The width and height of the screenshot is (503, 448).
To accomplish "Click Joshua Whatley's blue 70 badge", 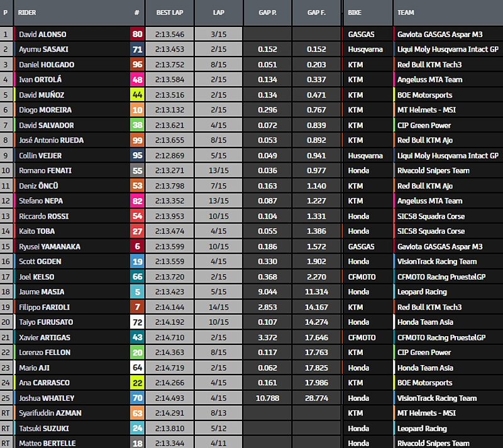I will 136,398.
